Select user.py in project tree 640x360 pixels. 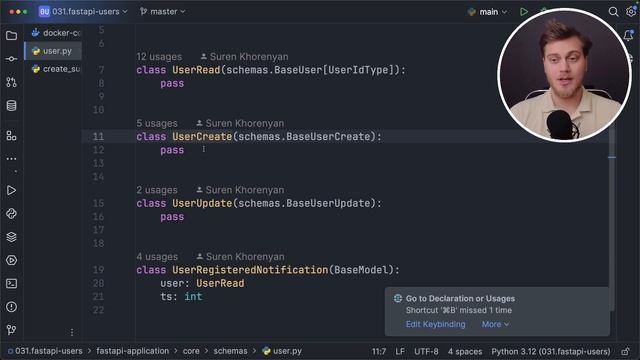[53, 51]
